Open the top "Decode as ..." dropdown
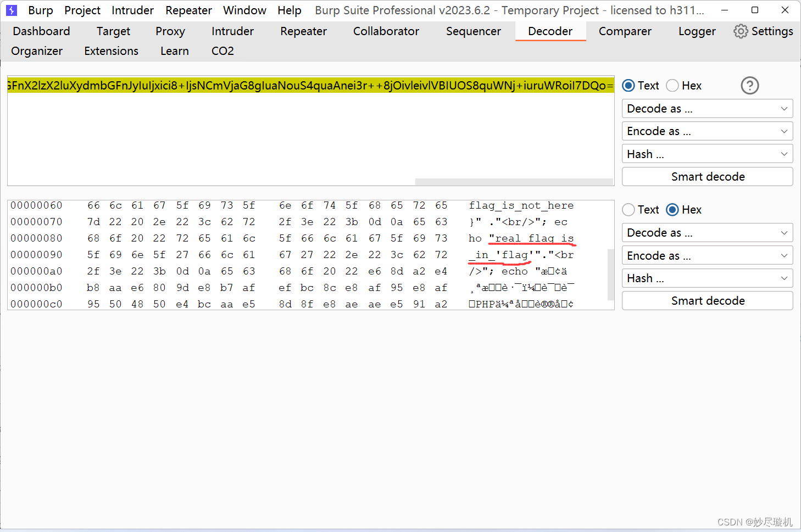Viewport: 801px width, 532px height. pos(707,108)
